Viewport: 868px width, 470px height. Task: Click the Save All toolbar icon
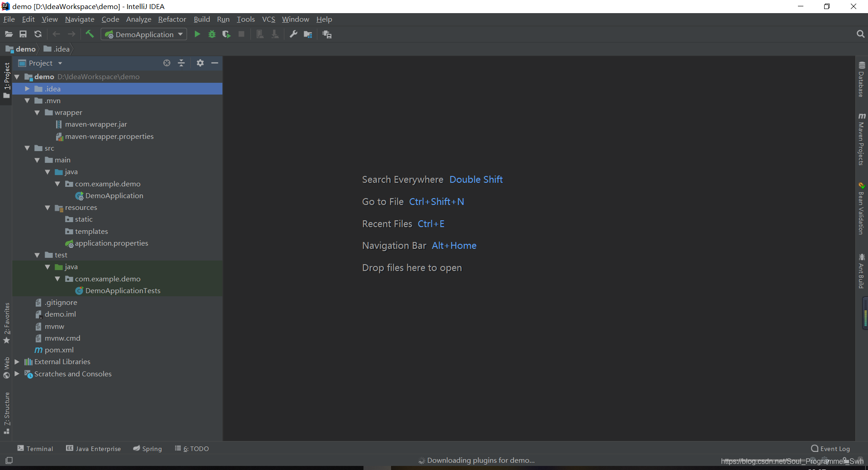(x=23, y=34)
